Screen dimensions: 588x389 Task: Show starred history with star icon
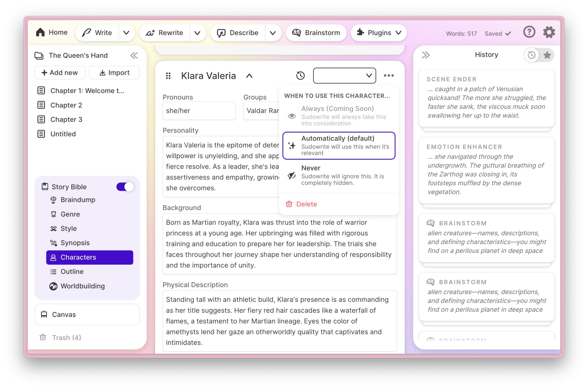tap(547, 55)
